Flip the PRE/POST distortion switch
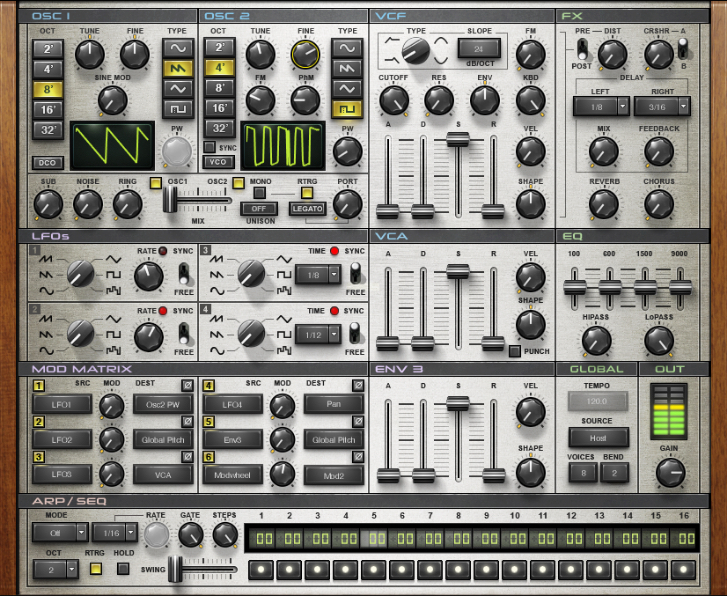Screen dimensions: 727x596 coord(582,49)
